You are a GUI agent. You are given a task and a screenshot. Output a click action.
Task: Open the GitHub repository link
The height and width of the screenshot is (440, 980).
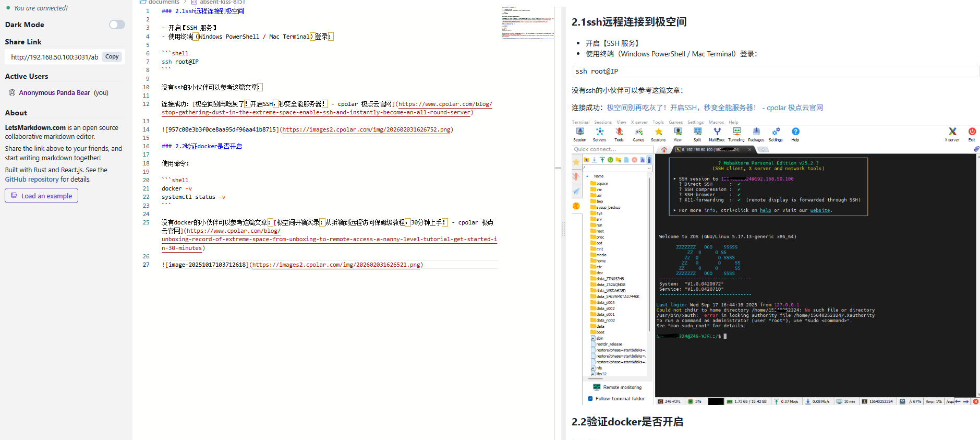32,180
